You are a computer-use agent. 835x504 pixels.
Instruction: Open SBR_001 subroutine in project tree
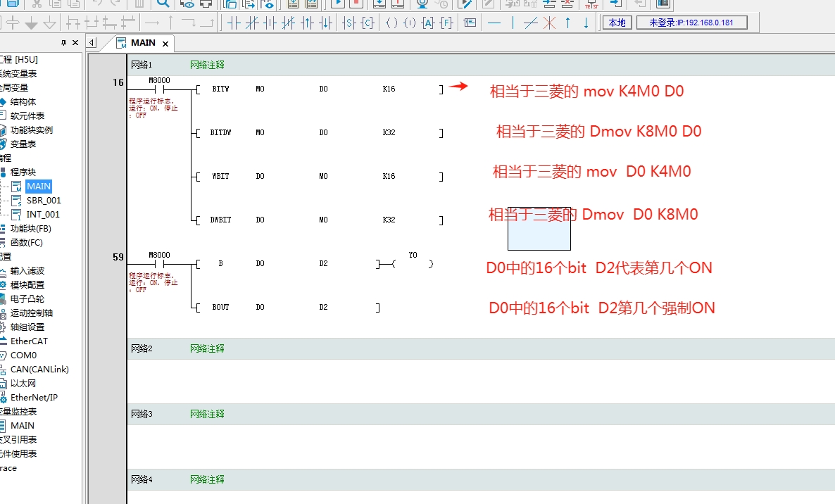pos(44,201)
